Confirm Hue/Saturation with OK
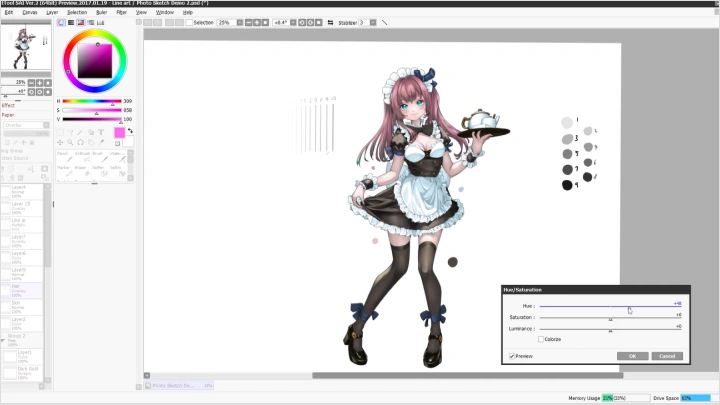 (632, 356)
